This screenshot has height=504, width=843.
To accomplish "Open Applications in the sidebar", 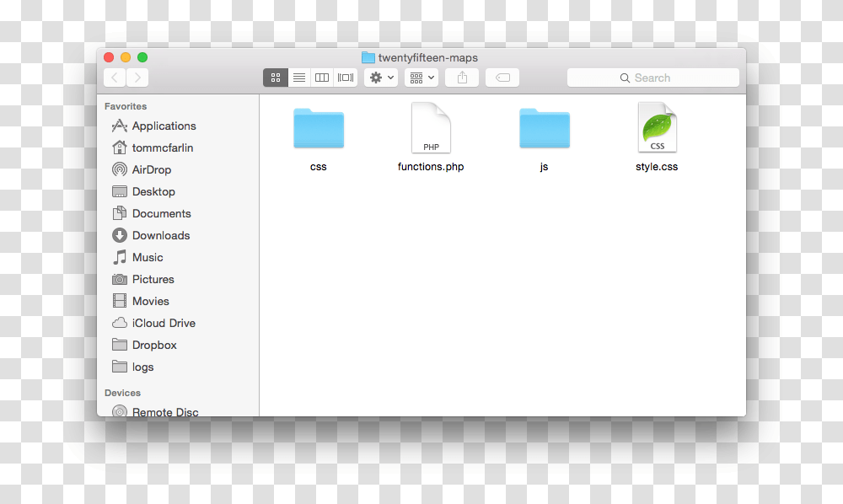I will 164,126.
